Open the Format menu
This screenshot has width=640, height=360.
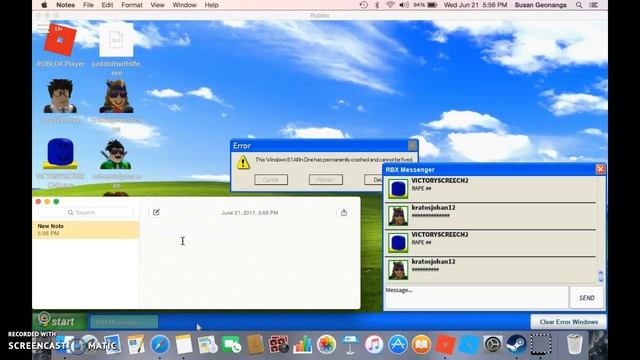click(x=132, y=5)
